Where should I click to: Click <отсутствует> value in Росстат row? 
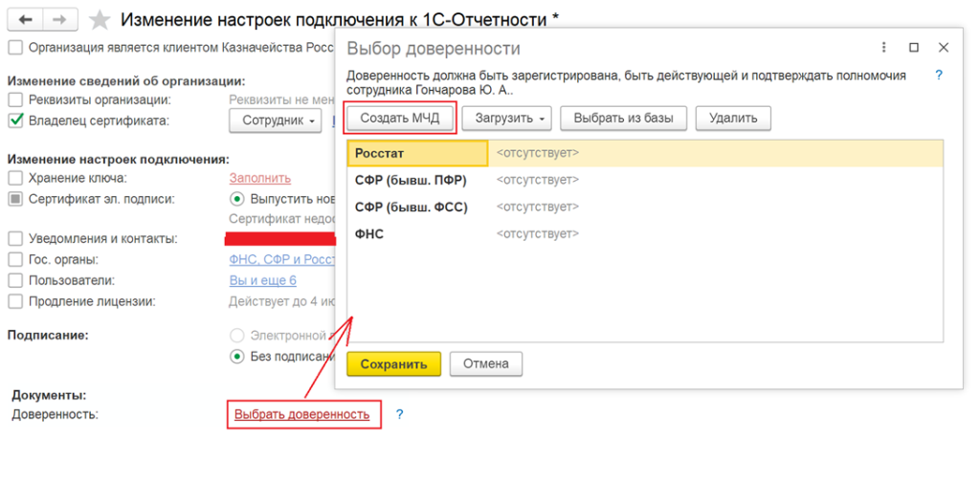538,153
